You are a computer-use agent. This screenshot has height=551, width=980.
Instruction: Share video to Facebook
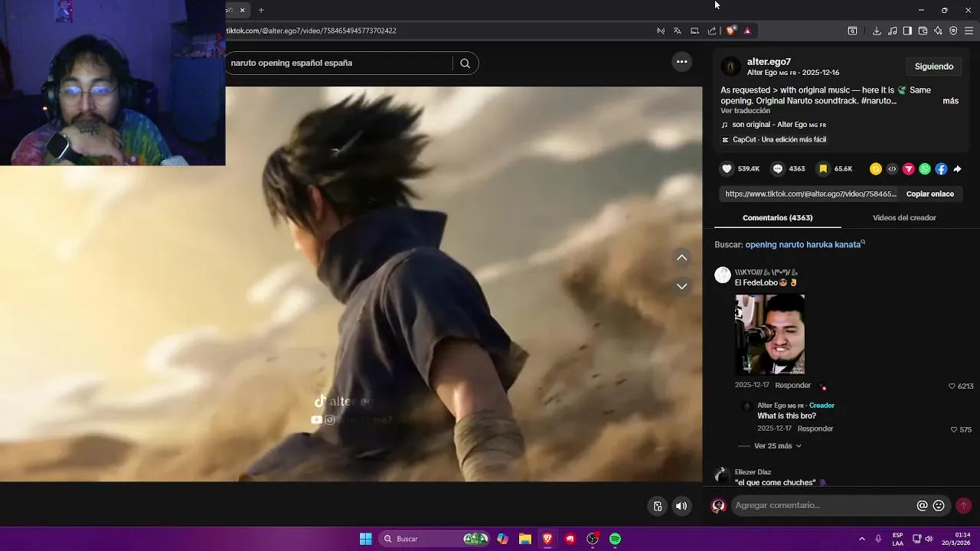coord(941,169)
